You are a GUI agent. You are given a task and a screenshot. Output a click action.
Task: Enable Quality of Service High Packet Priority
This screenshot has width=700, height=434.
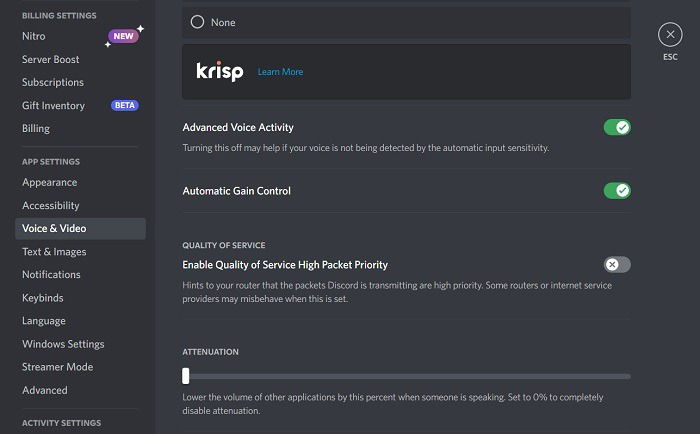[x=617, y=264]
